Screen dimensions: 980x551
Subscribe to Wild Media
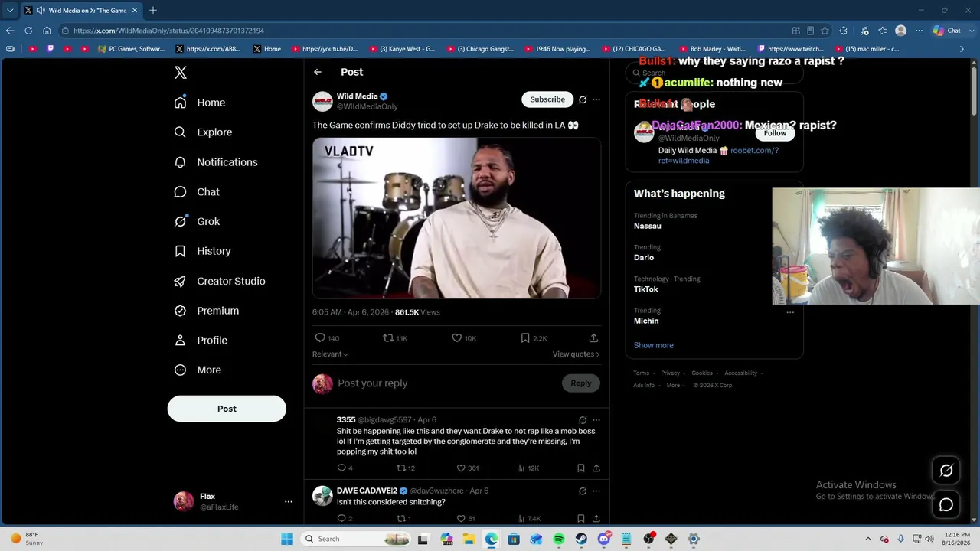(x=547, y=99)
